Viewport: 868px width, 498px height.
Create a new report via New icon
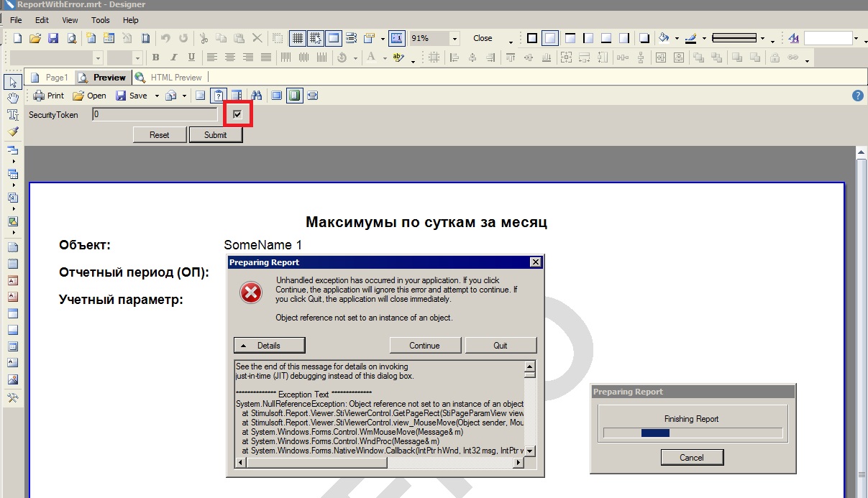(17, 38)
